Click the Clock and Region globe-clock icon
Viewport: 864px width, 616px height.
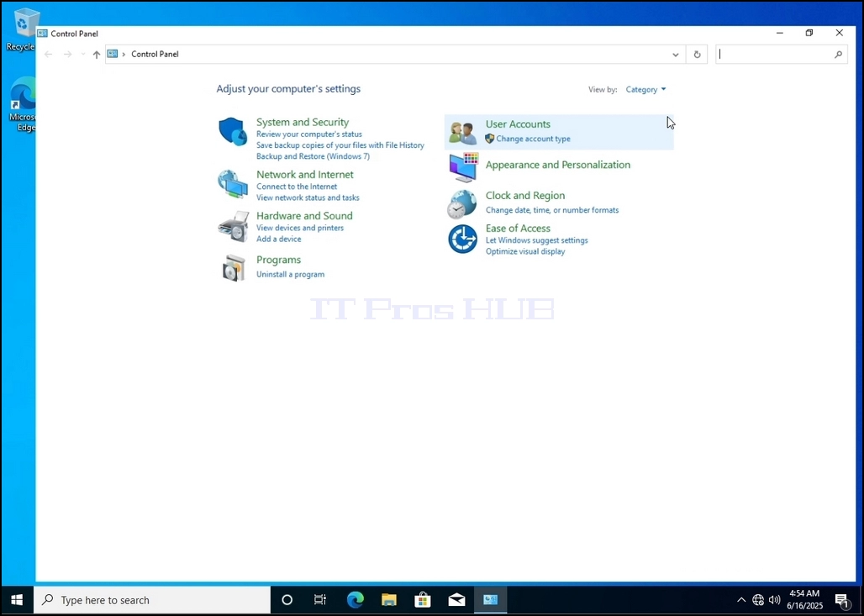tap(461, 204)
